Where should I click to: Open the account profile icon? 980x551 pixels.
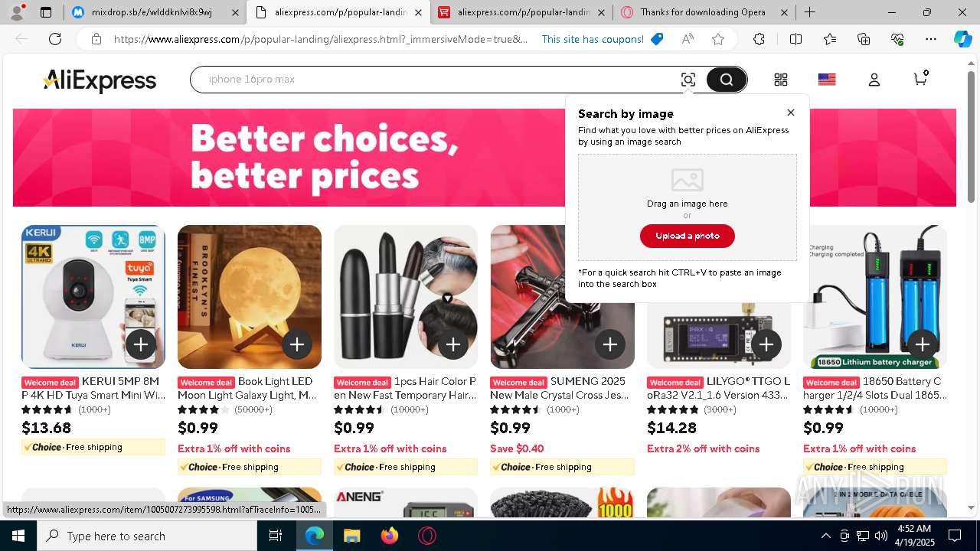(x=874, y=80)
